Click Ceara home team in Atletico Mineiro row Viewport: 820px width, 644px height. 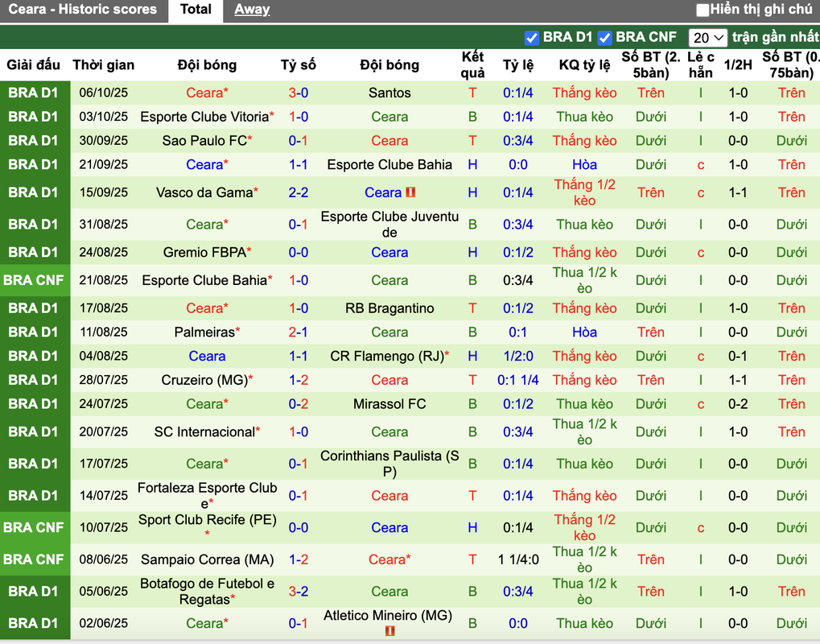click(x=204, y=624)
